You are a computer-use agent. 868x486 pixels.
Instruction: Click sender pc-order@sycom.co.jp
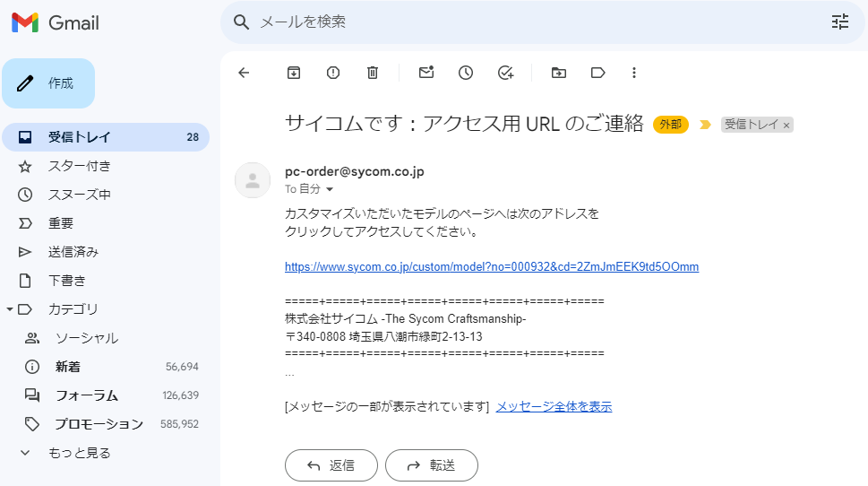[355, 171]
